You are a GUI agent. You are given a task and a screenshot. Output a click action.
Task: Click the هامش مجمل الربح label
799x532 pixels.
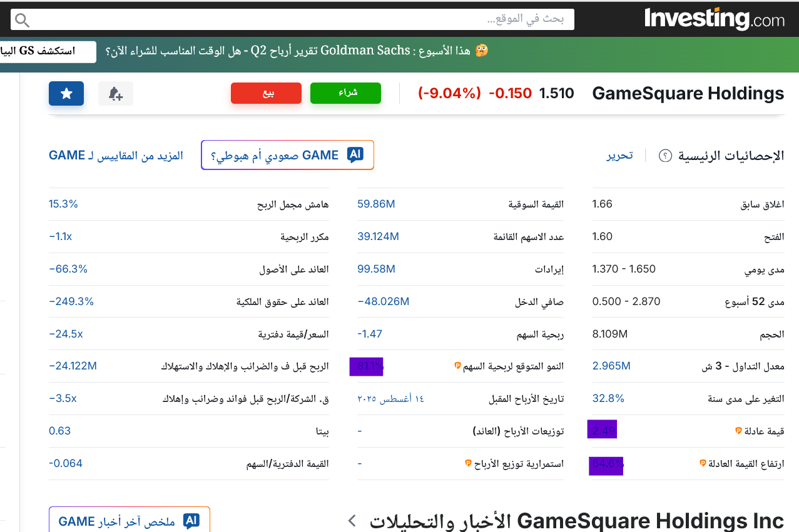tap(293, 204)
